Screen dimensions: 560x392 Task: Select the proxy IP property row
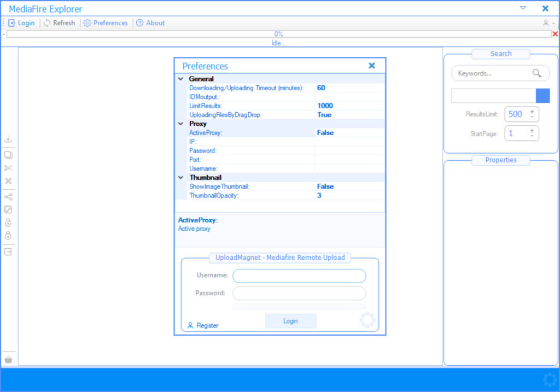click(x=287, y=142)
